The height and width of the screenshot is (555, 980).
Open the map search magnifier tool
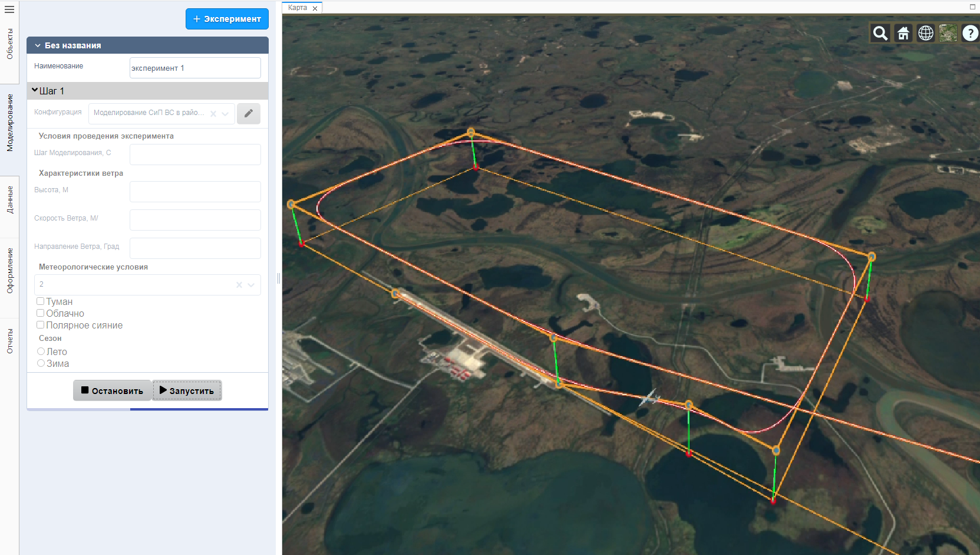880,34
